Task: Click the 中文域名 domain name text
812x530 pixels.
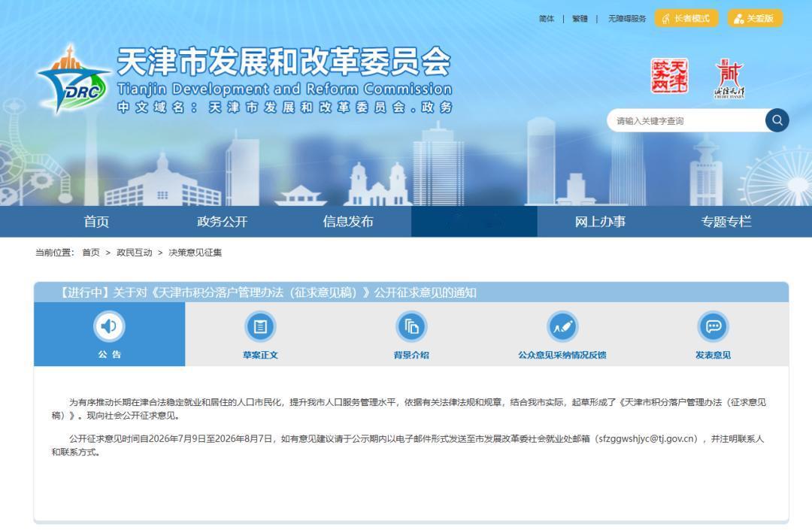Action: point(286,108)
